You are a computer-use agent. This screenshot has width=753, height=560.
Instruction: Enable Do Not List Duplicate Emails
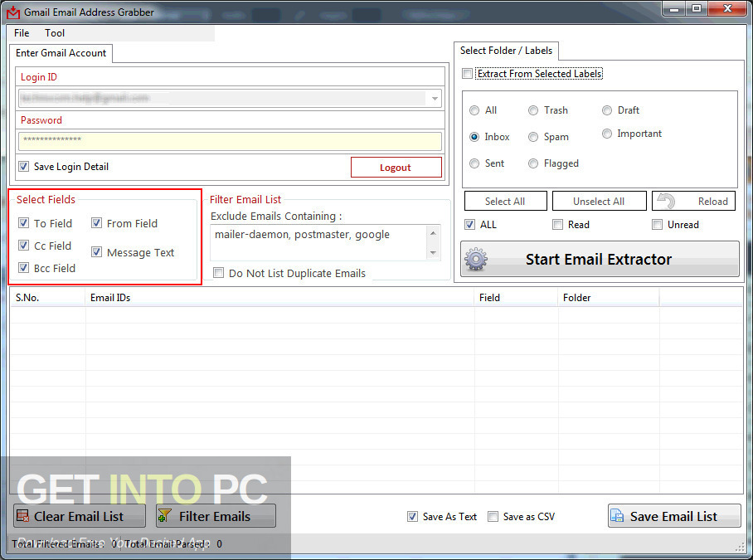pyautogui.click(x=218, y=273)
